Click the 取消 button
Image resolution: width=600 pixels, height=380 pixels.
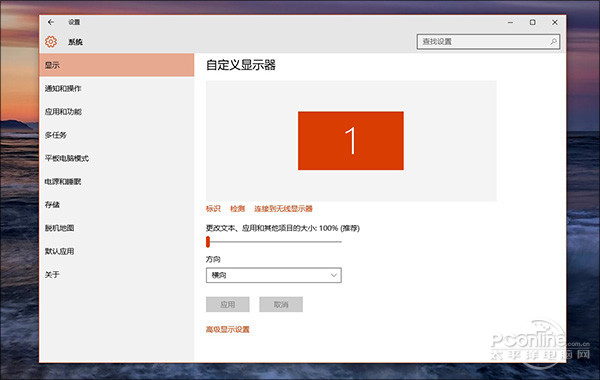click(x=281, y=305)
